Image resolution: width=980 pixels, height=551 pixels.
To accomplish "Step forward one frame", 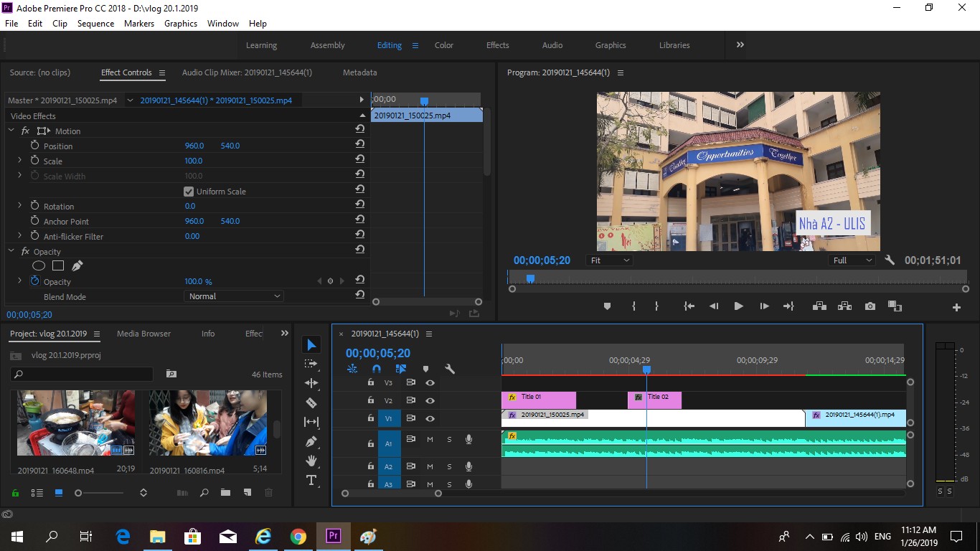I will (764, 306).
